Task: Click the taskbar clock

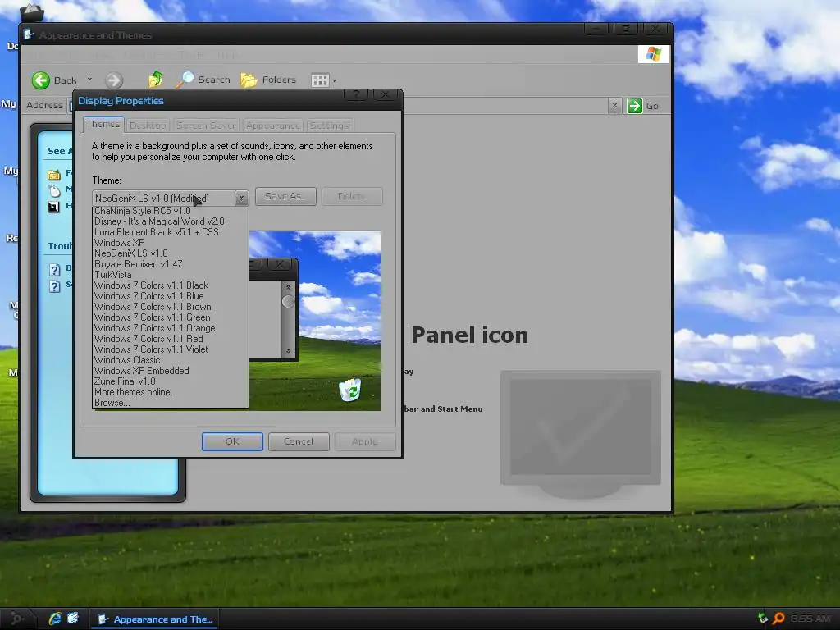Action: (810, 619)
